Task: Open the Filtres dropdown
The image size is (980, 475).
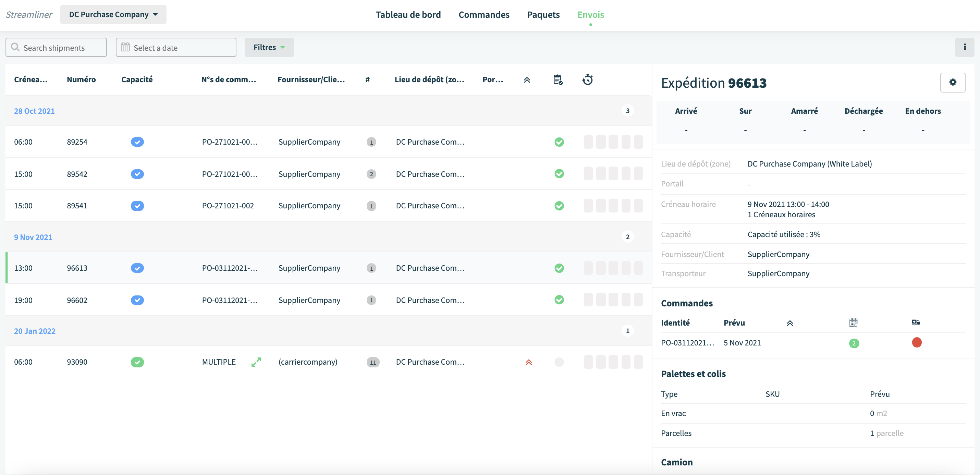Action: tap(269, 47)
